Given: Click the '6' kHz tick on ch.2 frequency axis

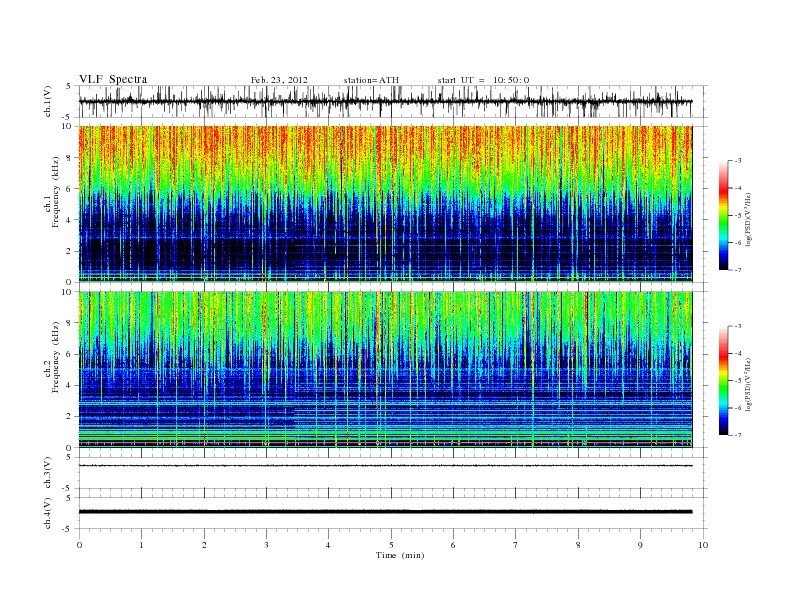Looking at the screenshot, I should tap(70, 354).
